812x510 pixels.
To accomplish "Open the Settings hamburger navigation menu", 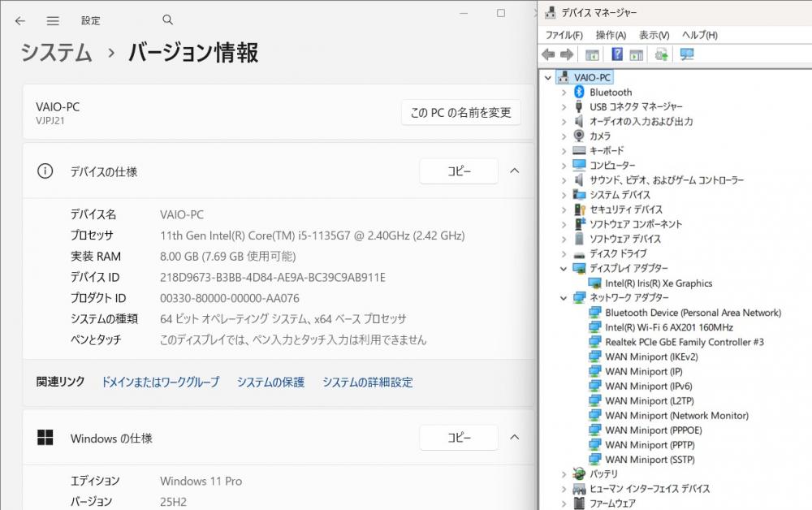I will tap(53, 20).
